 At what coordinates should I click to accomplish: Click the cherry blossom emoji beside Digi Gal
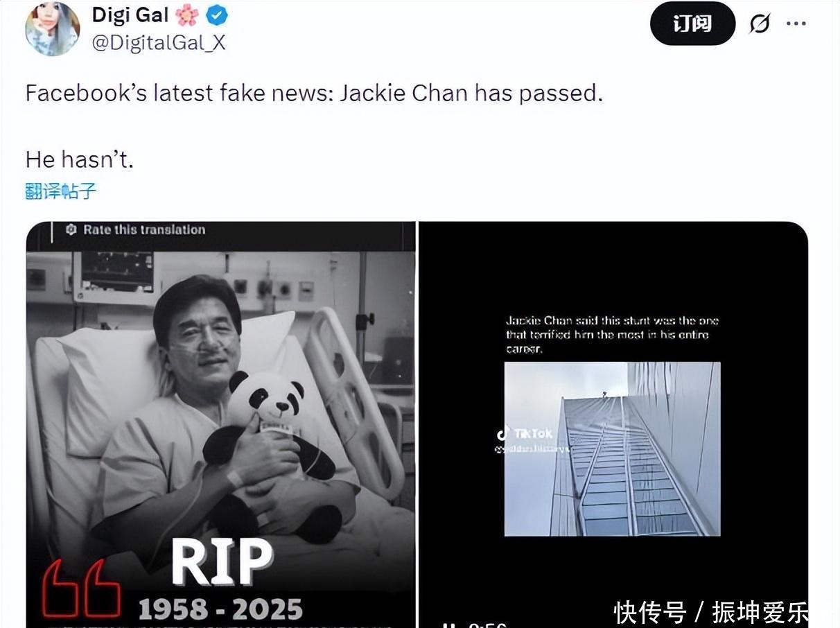click(188, 15)
